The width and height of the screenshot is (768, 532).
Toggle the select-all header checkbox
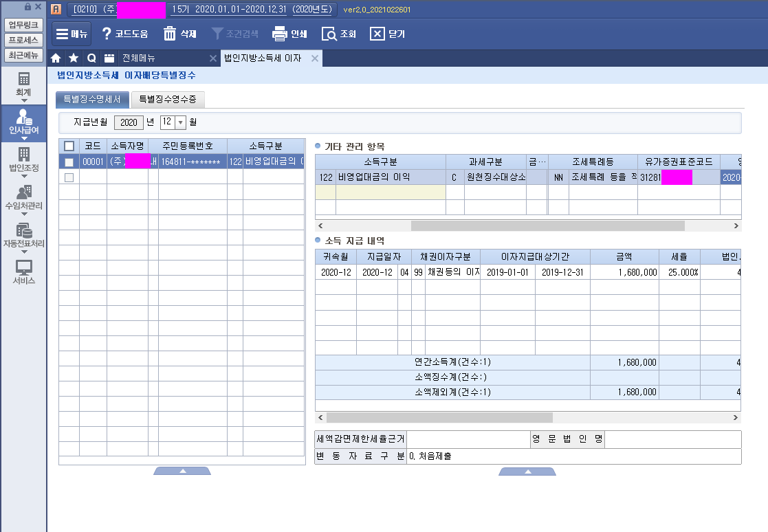69,146
